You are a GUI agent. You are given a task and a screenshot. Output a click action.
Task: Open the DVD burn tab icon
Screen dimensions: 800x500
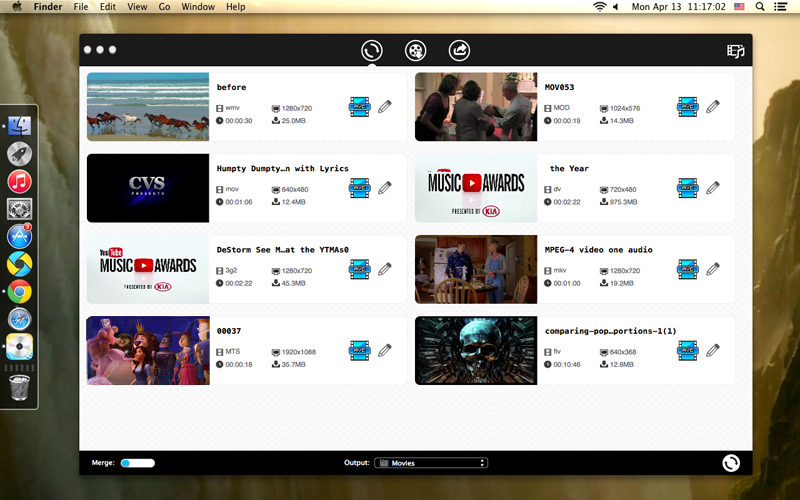click(x=415, y=51)
